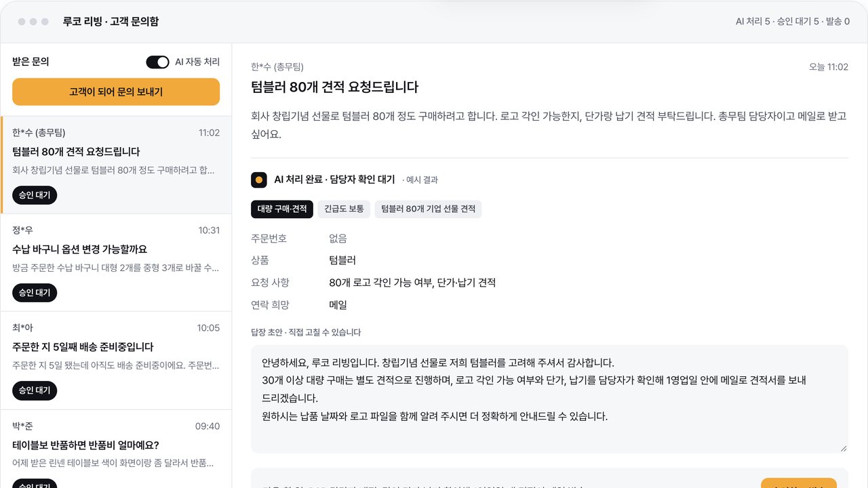
Task: Click the "· 예시 결과" label
Action: click(x=420, y=180)
